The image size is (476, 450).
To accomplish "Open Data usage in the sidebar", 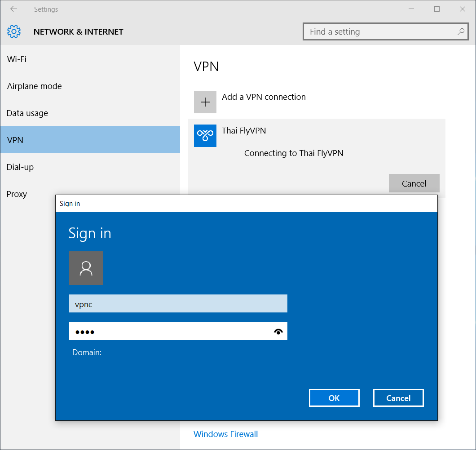I will point(27,113).
